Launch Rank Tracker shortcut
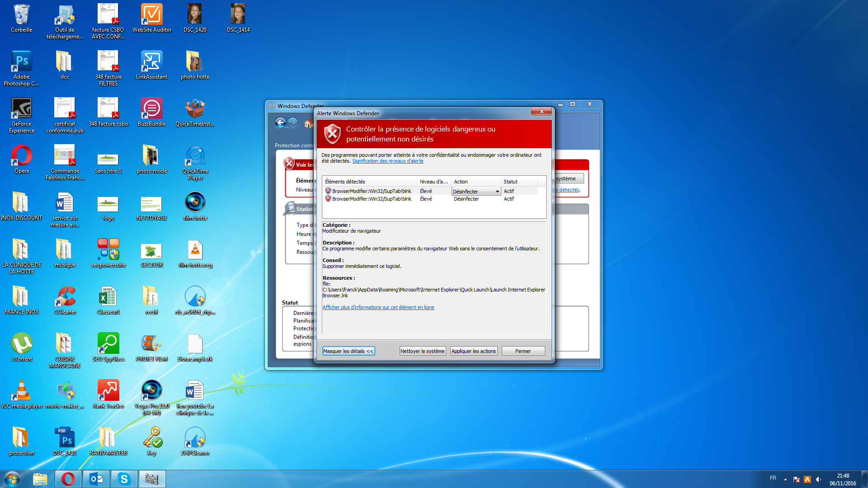The width and height of the screenshot is (868, 488). [x=108, y=394]
